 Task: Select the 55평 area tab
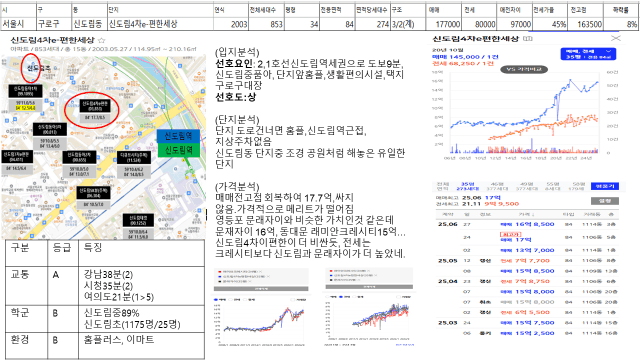pyautogui.click(x=552, y=187)
